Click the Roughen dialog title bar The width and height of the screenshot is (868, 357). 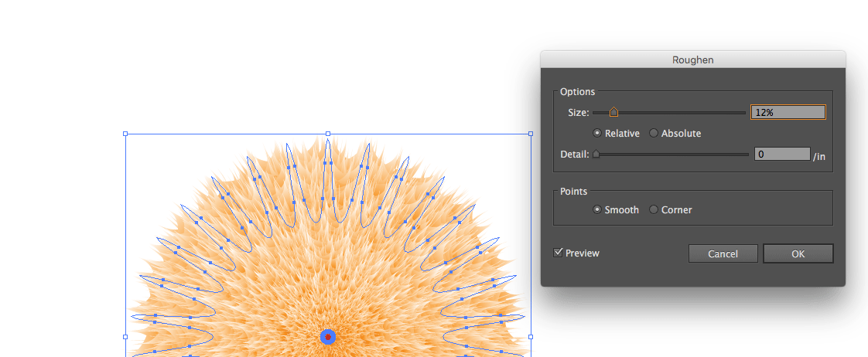point(692,59)
